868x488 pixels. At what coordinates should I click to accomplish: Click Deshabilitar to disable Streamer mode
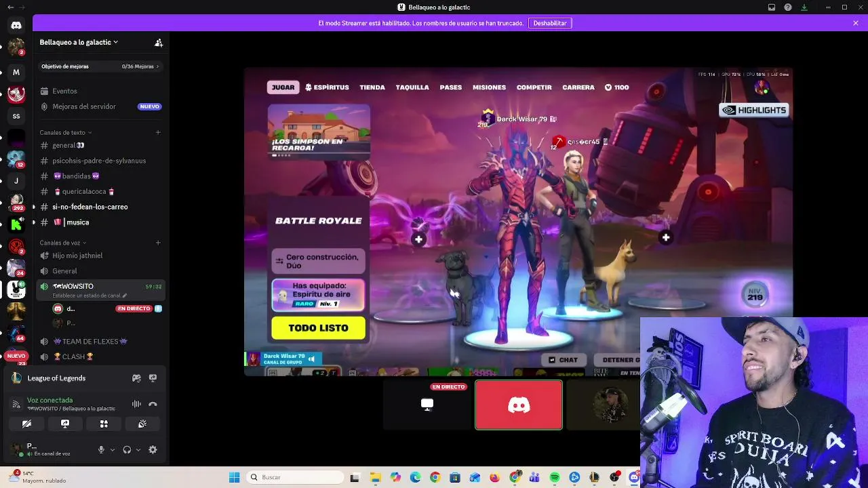[x=550, y=23]
